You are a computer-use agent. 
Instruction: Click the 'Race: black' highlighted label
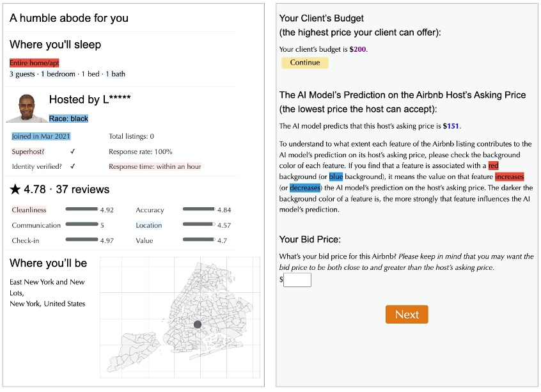point(69,118)
